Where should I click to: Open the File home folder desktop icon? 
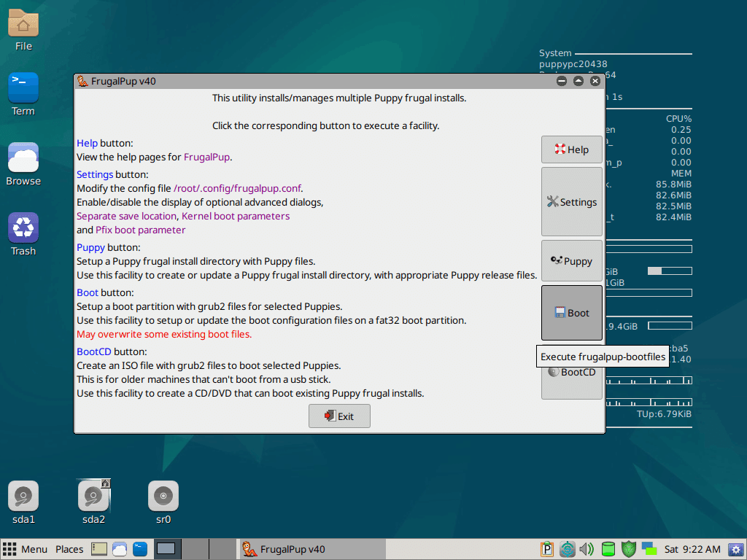(x=23, y=29)
